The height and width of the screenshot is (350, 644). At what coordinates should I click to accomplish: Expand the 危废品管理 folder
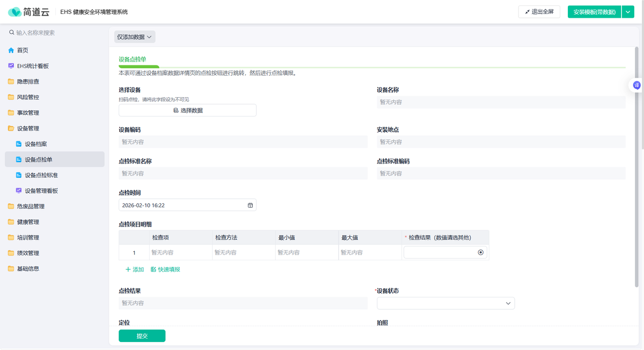tap(54, 206)
